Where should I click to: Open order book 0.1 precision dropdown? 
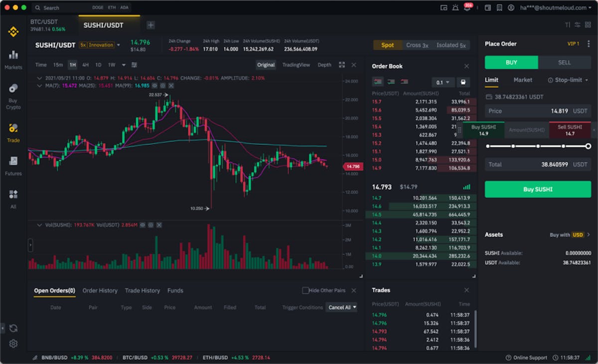tap(443, 82)
